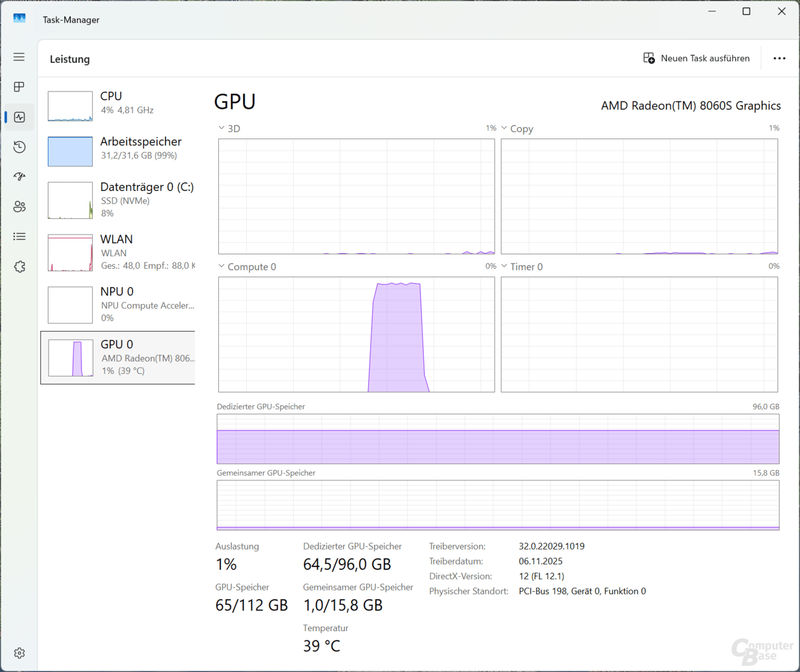Open the Details sidebar page

pyautogui.click(x=19, y=236)
